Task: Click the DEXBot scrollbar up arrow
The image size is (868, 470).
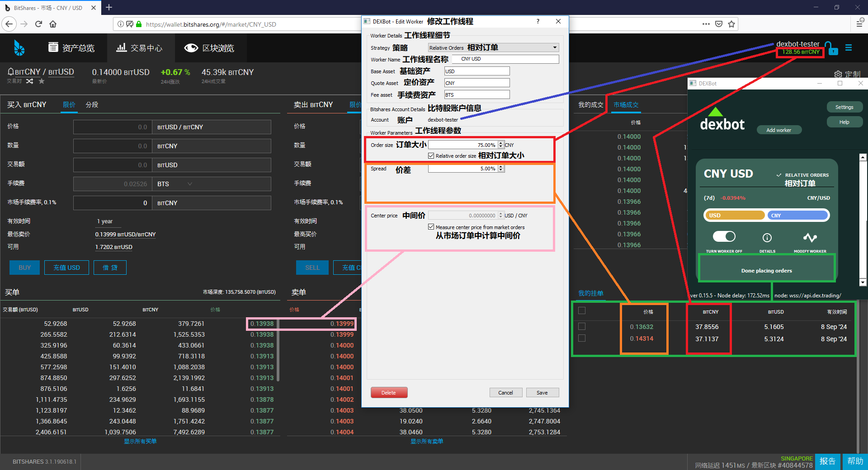Action: (863, 157)
